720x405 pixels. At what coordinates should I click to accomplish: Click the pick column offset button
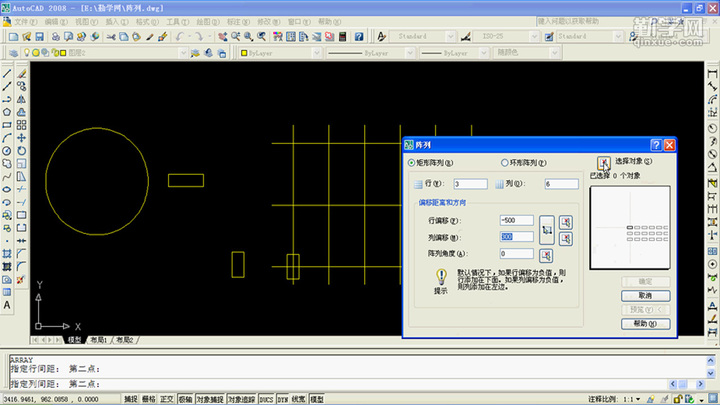(x=566, y=239)
